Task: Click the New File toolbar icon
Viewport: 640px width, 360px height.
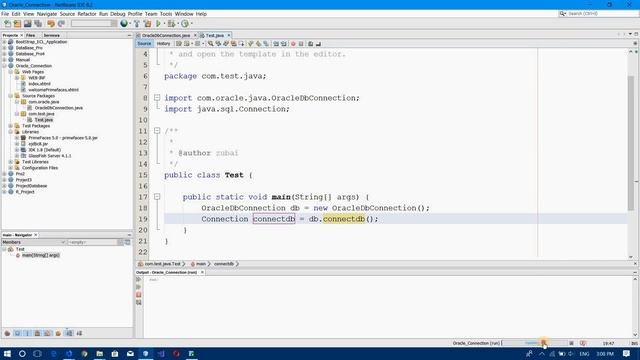Action: coord(7,24)
